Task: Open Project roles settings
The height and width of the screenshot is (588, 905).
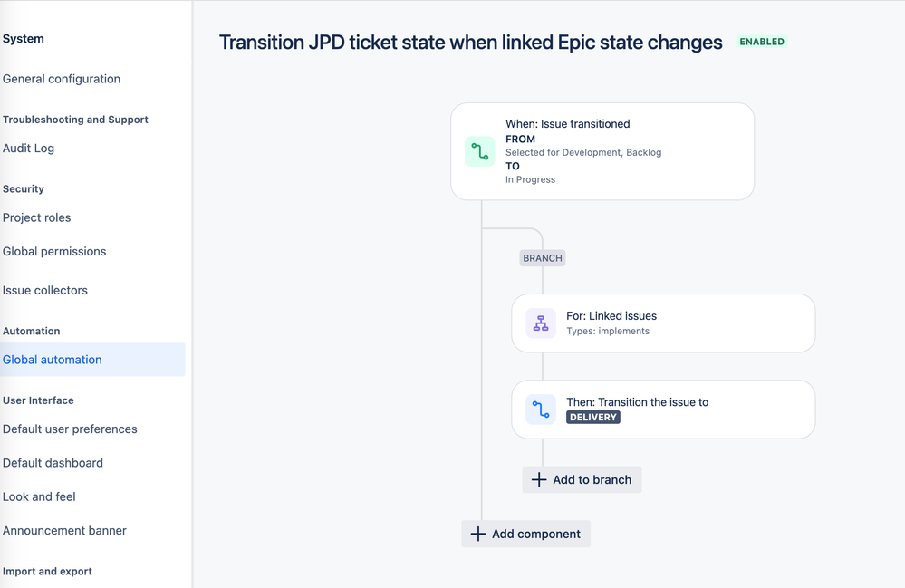Action: click(x=36, y=217)
